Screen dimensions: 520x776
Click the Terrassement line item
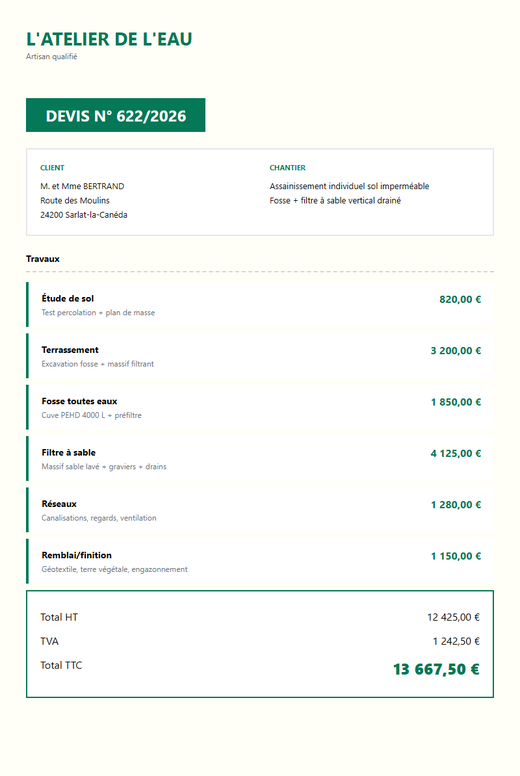(x=260, y=356)
